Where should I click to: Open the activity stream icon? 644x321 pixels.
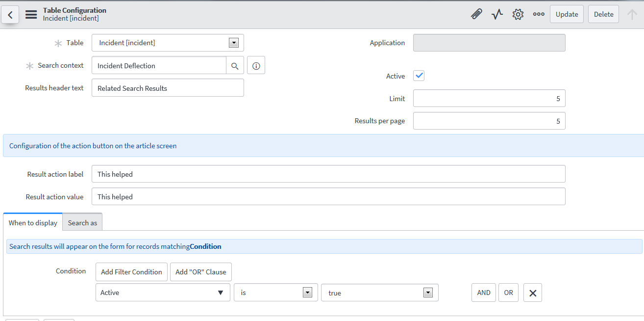(497, 14)
